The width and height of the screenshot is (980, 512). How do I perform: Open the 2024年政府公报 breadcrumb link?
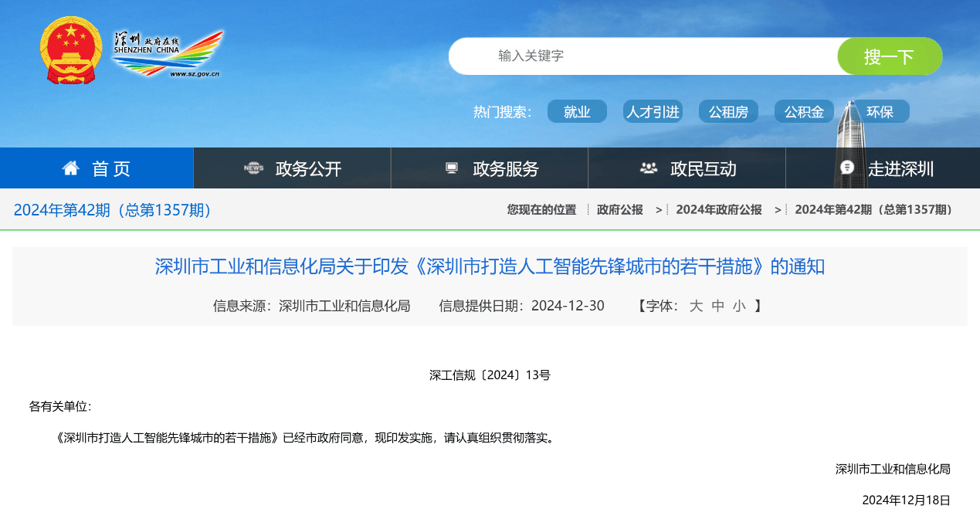click(718, 209)
